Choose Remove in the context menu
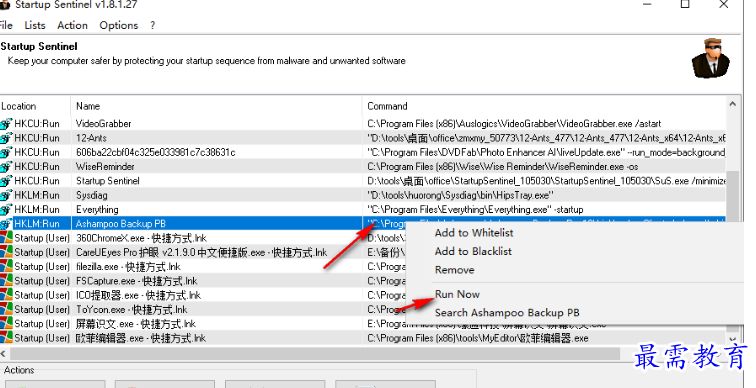Image resolution: width=756 pixels, height=388 pixels. click(x=454, y=270)
